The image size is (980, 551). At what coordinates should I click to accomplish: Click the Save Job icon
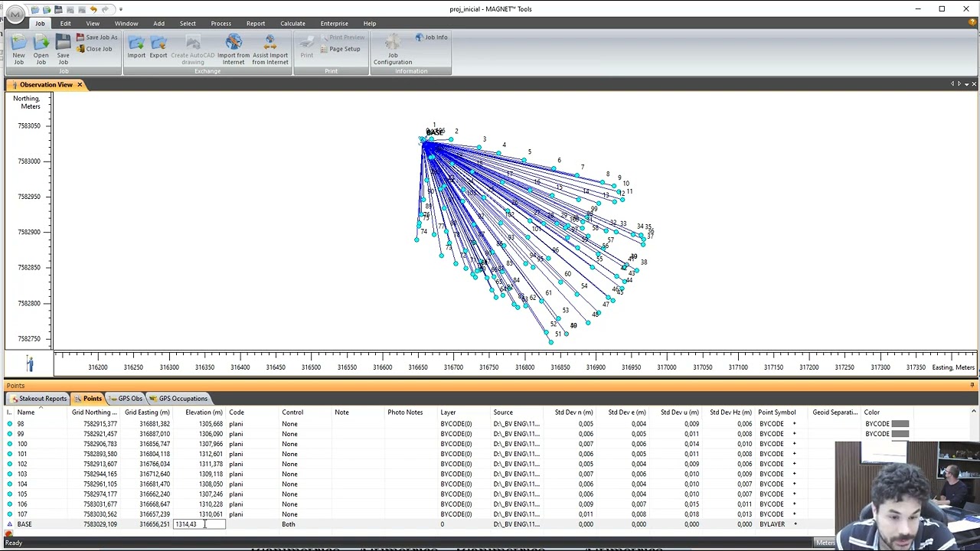pos(63,49)
